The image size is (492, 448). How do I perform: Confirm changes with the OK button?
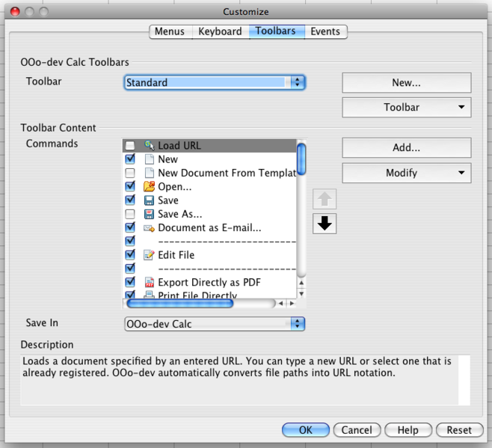click(x=305, y=430)
